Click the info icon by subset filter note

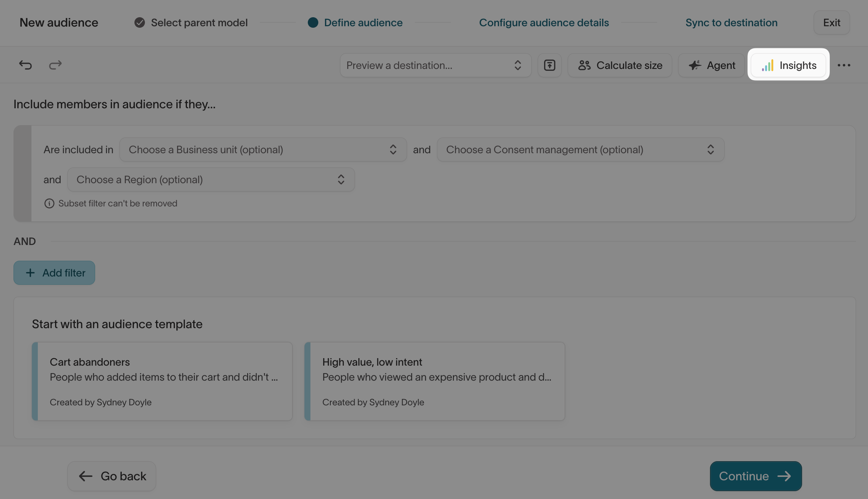49,203
